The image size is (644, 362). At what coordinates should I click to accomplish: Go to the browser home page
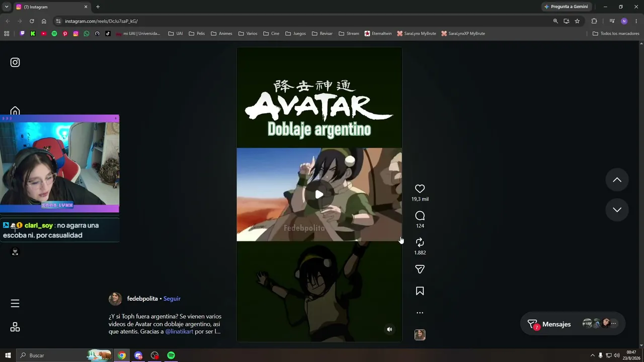click(x=44, y=21)
